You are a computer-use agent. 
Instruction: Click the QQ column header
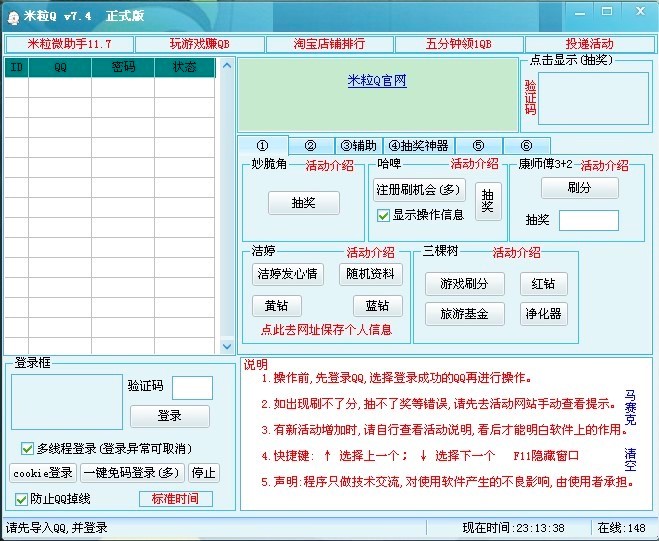click(60, 67)
